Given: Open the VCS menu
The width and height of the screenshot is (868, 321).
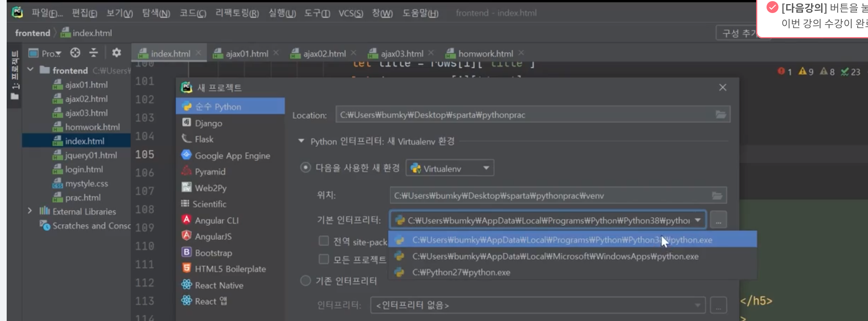Looking at the screenshot, I should click(350, 13).
